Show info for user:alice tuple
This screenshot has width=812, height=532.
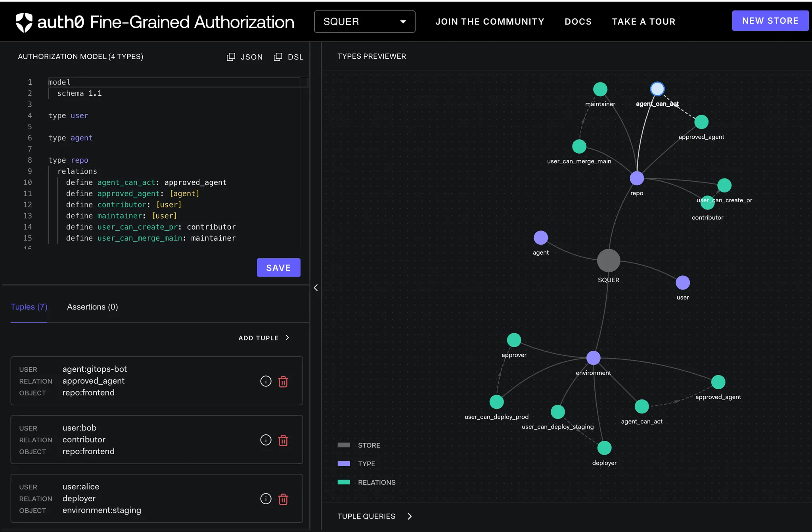(266, 499)
